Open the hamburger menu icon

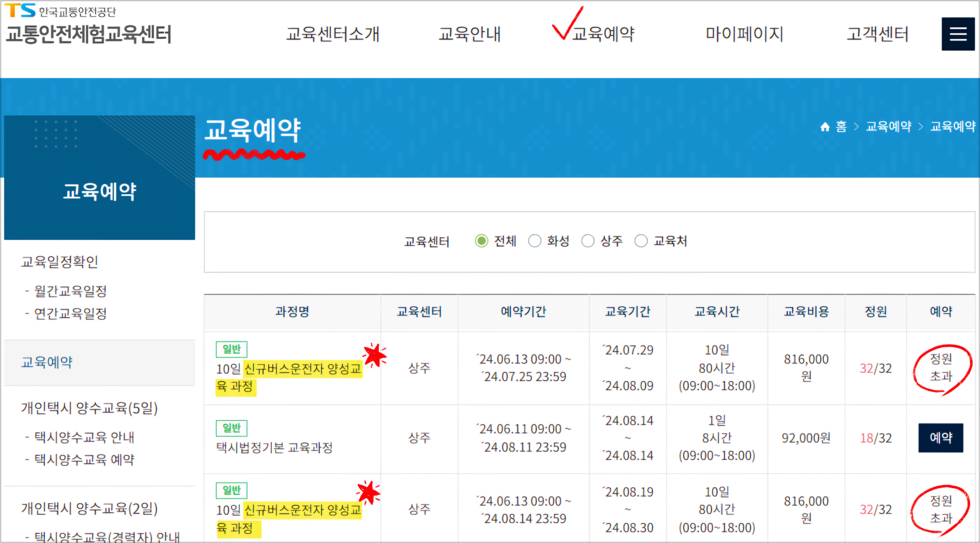[x=958, y=34]
